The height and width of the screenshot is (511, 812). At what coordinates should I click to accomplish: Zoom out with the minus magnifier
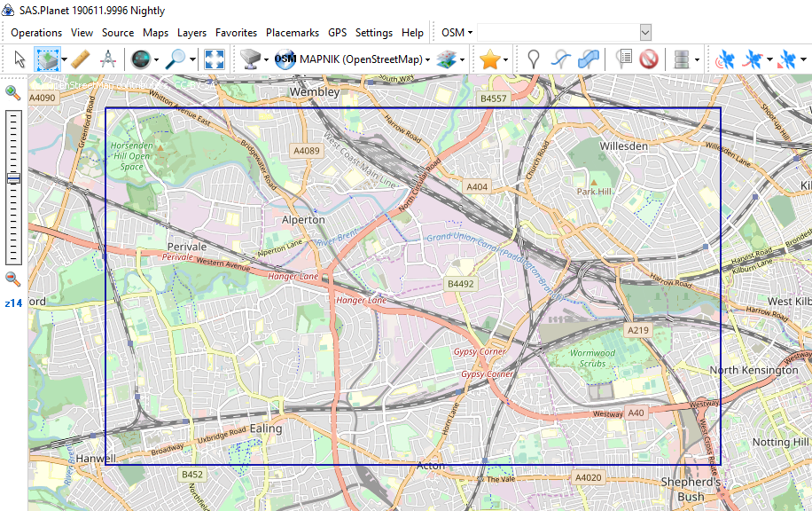[13, 279]
